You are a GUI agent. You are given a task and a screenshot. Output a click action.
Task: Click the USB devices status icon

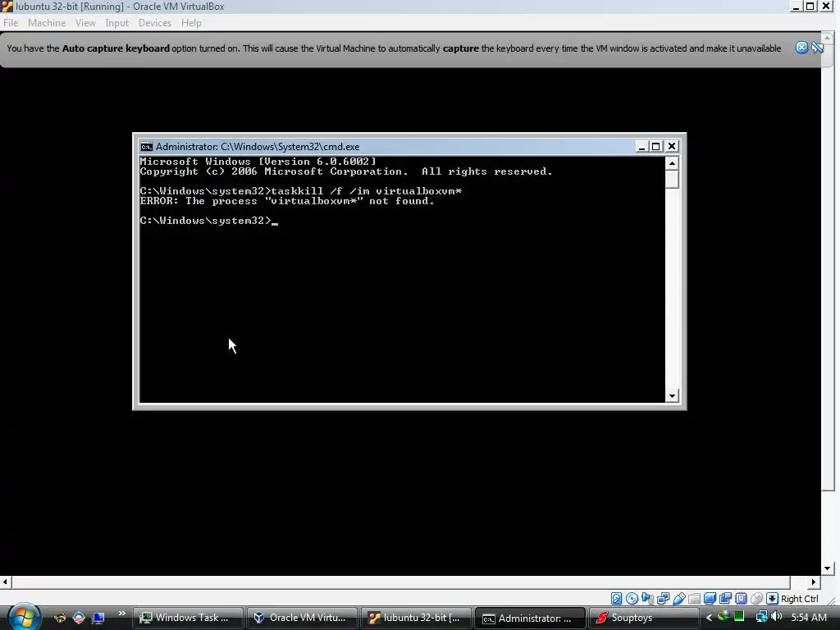(x=678, y=598)
